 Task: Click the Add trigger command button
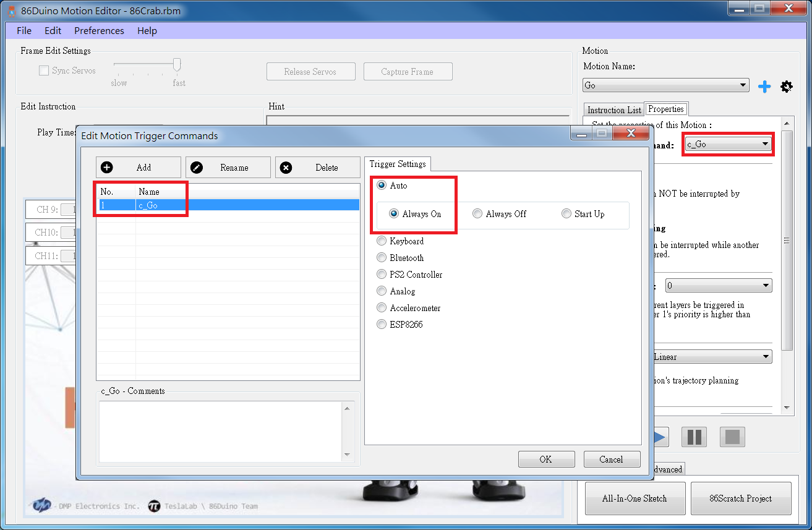139,168
